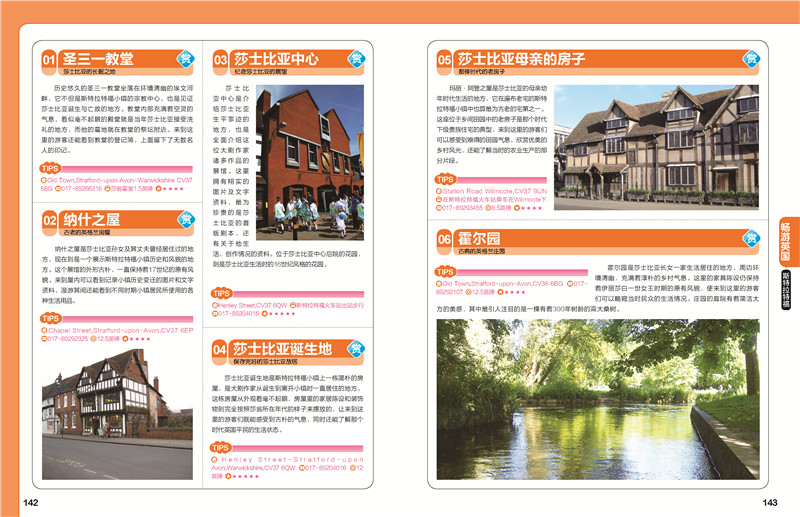The width and height of the screenshot is (800, 517).
Task: Click the 纳什之屋 body paragraph
Action: tap(117, 275)
